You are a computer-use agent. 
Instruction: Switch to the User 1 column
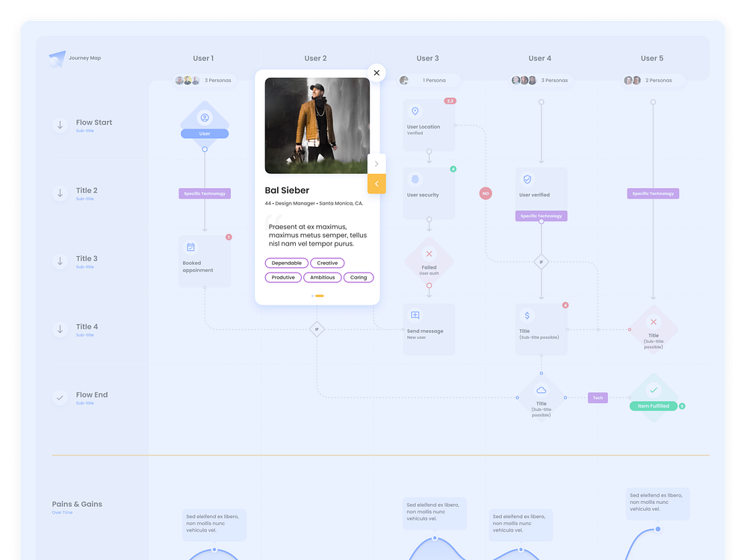(203, 57)
